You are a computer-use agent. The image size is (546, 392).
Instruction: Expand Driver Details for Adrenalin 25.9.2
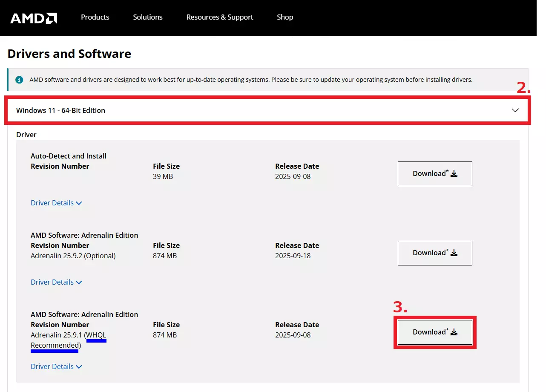[x=56, y=282]
